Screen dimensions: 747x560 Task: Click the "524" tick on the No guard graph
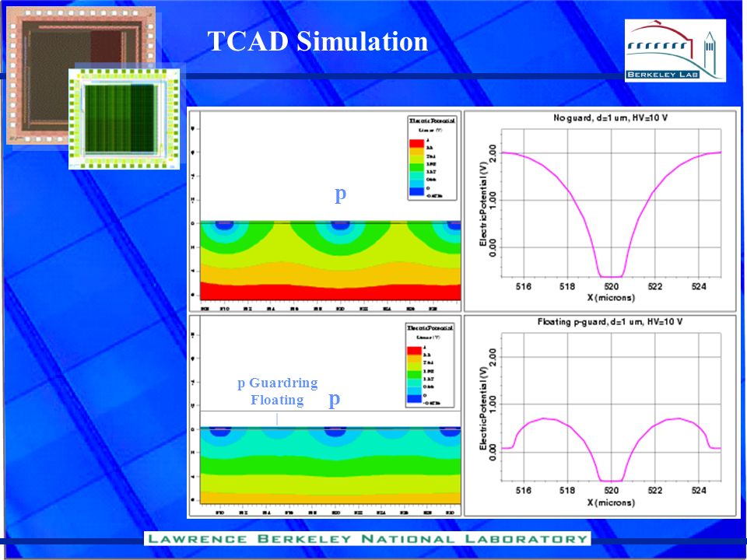pos(699,286)
